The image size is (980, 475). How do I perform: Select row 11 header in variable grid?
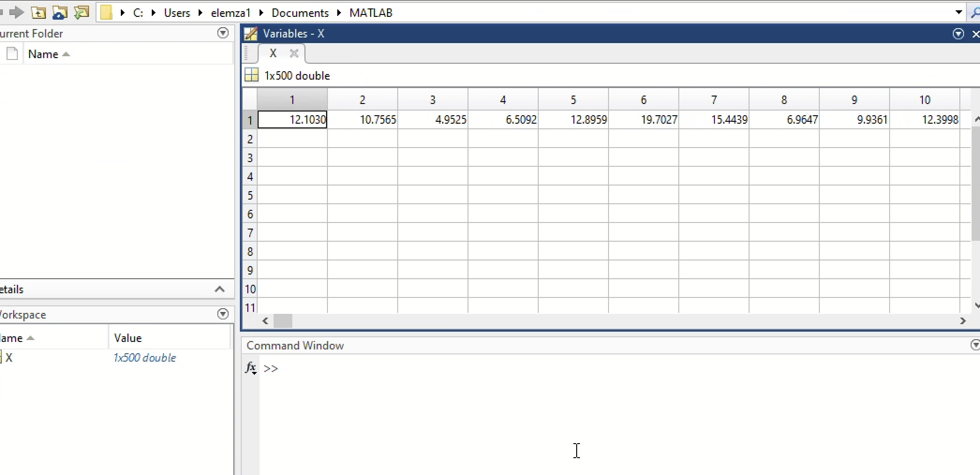[x=250, y=307]
